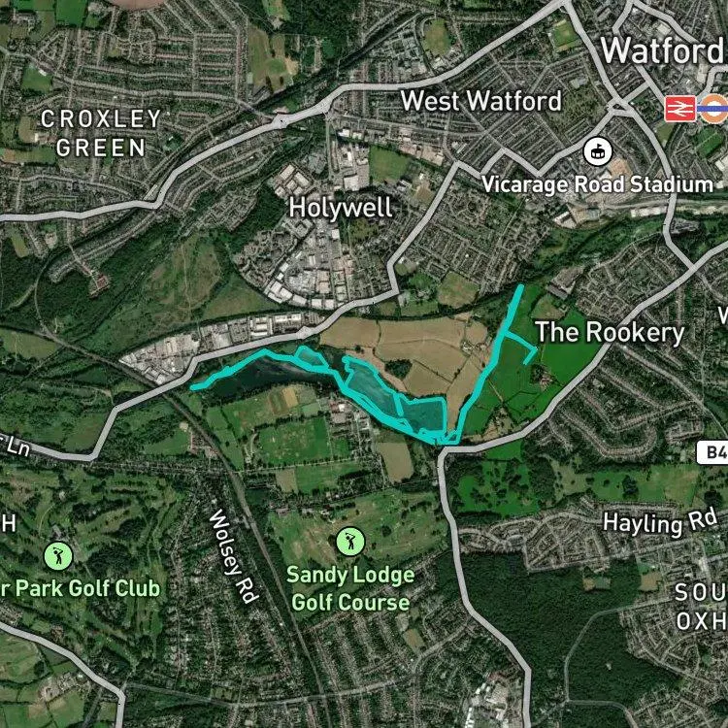The image size is (728, 728).
Task: Select the West Watford label
Action: point(481,101)
